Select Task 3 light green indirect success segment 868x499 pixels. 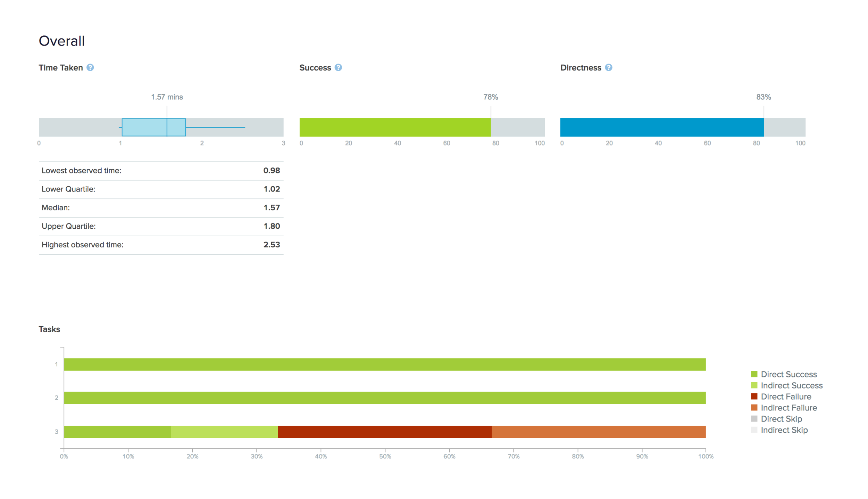coord(224,432)
